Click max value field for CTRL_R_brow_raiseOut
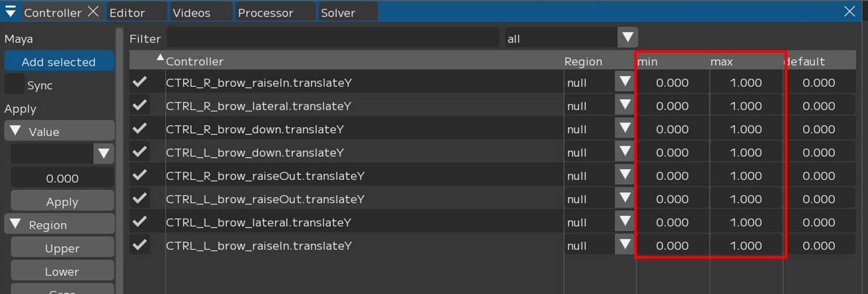The image size is (868, 294). click(x=745, y=176)
